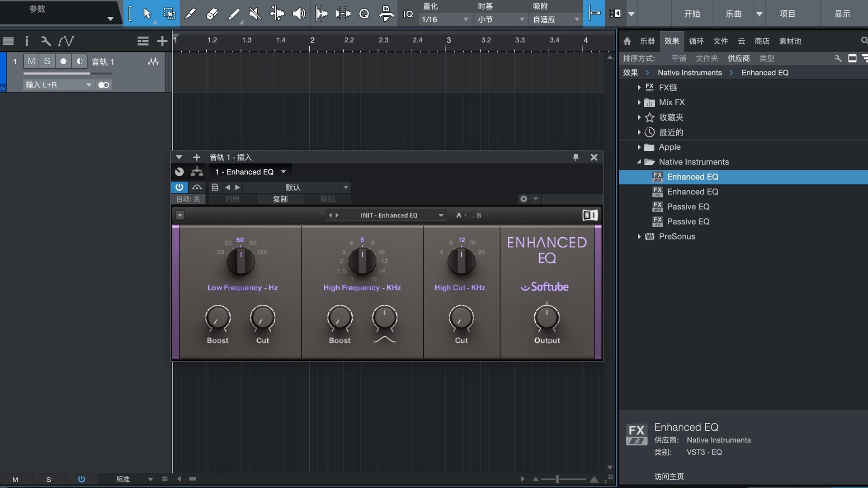Click the Add Track plus icon
This screenshot has height=488, width=868.
[x=162, y=41]
